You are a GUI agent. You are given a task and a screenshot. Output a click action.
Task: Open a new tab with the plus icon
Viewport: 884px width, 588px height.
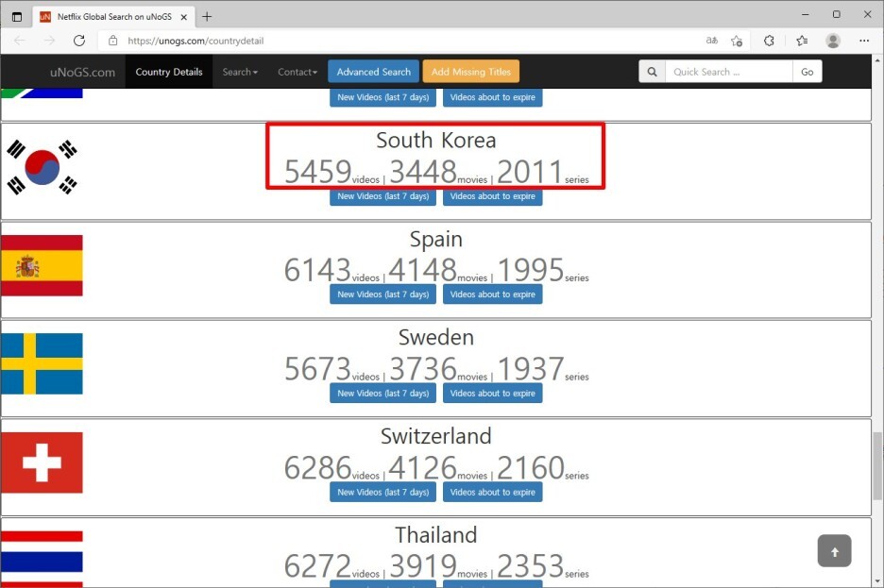[x=207, y=17]
